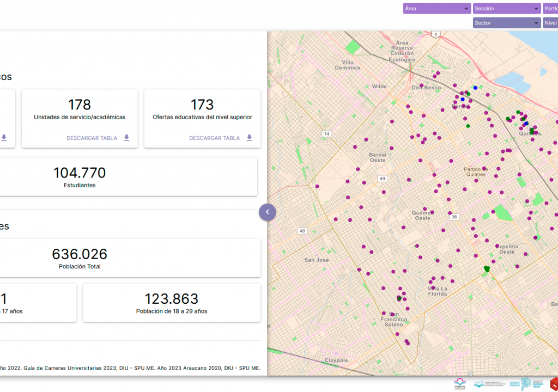This screenshot has height=392, width=558.
Task: Click download icon under Unidades de servicio/académicas
Action: pos(126,138)
